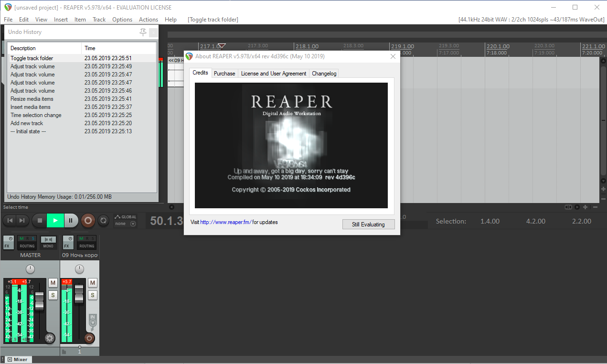
Task: Sort Undo History by Description column
Action: pos(44,48)
